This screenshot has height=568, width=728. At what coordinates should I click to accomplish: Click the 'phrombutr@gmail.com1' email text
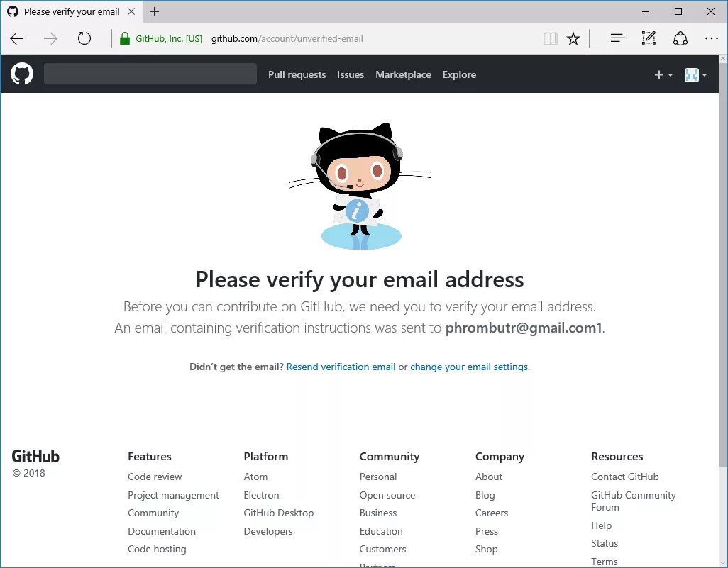[x=523, y=328]
